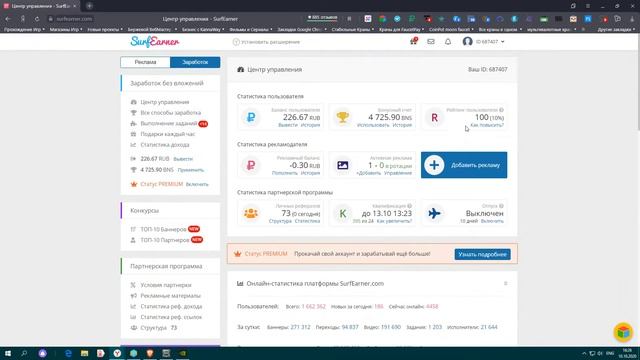
Task: Click Как повысить? rating link
Action: [487, 125]
